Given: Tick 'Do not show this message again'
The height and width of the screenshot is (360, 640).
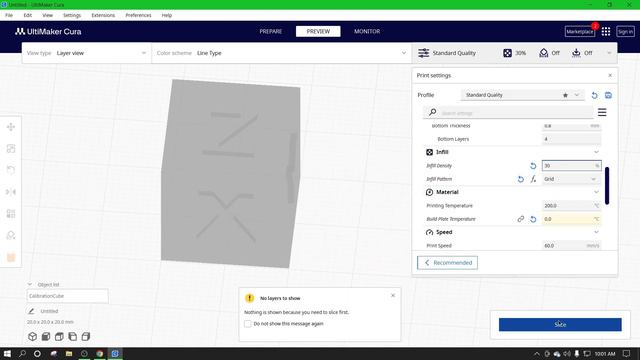Looking at the screenshot, I should click(248, 324).
